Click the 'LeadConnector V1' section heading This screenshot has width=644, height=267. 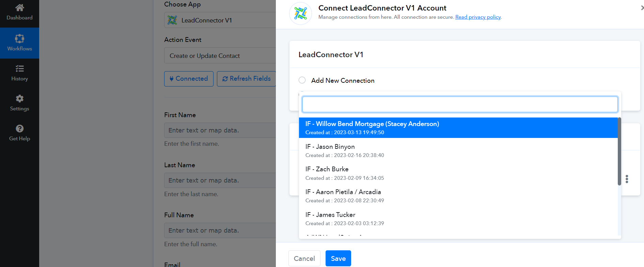pos(331,54)
